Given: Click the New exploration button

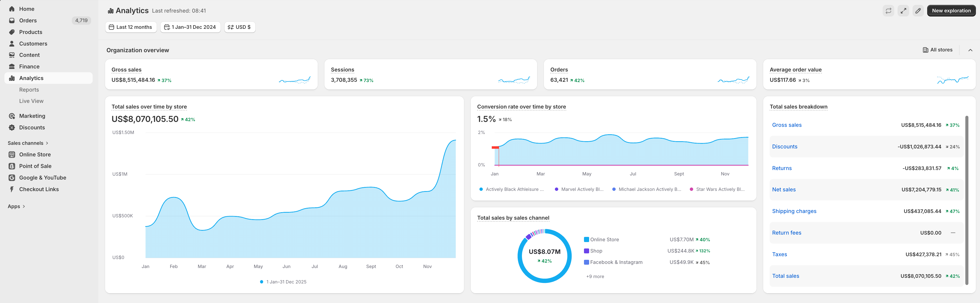Looking at the screenshot, I should tap(951, 11).
